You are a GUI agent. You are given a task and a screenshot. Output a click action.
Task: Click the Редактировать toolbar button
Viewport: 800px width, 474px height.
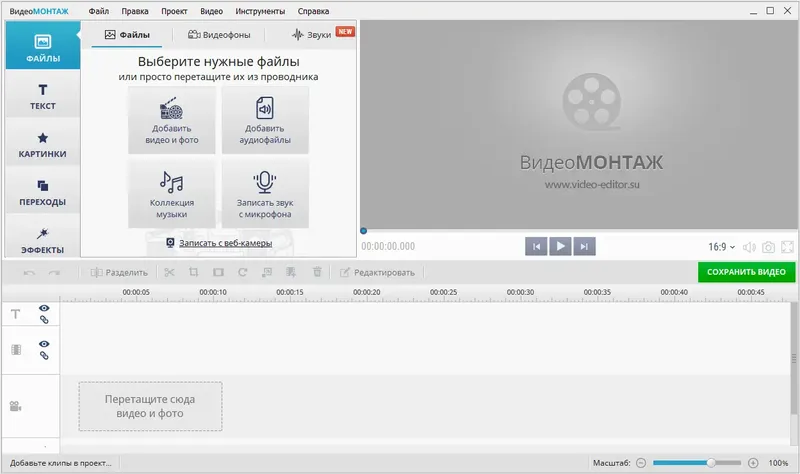click(x=377, y=272)
